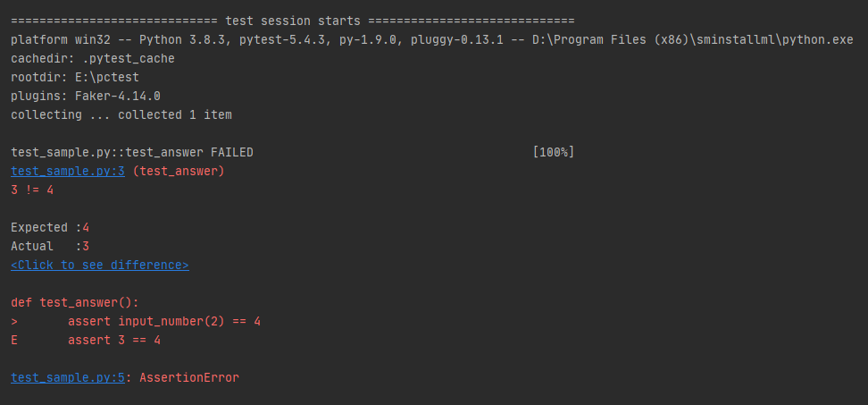Click the 'plugins: Faker-4.14.0' line
Screen dimensions: 868x405
pyautogui.click(x=86, y=96)
